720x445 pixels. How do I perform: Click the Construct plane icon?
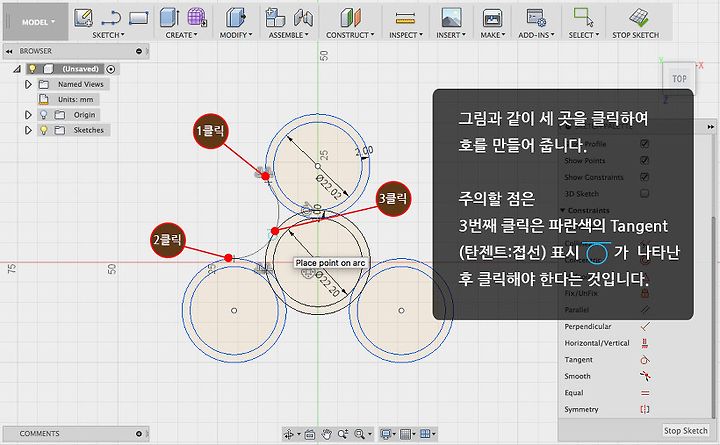pyautogui.click(x=350, y=18)
